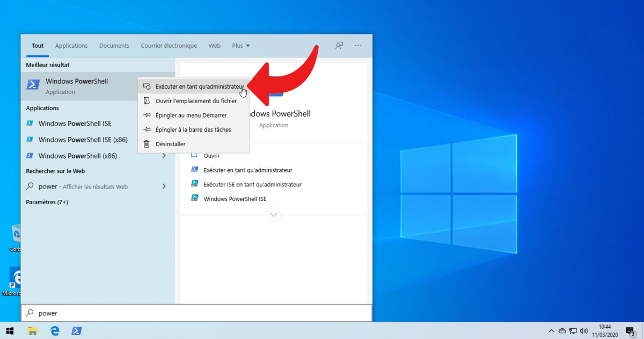Viewport: 644px width, 339px height.
Task: Select Windows PowerShell ISE result text
Action: tap(75, 124)
